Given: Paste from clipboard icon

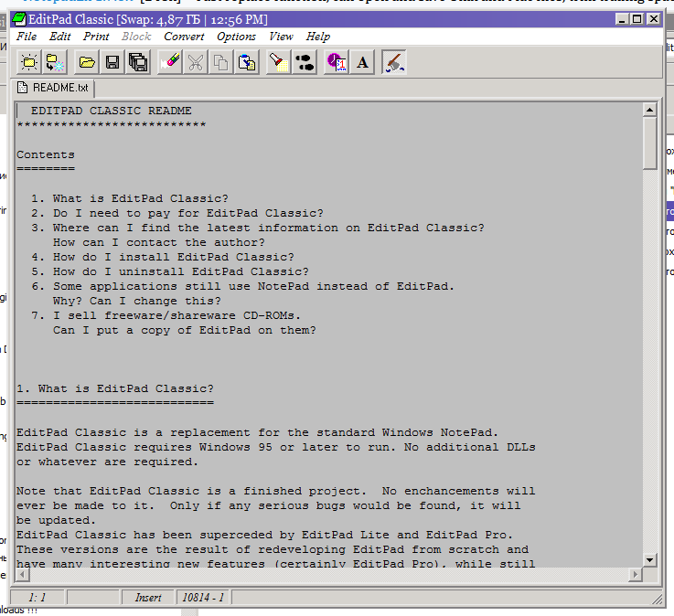Looking at the screenshot, I should click(247, 63).
